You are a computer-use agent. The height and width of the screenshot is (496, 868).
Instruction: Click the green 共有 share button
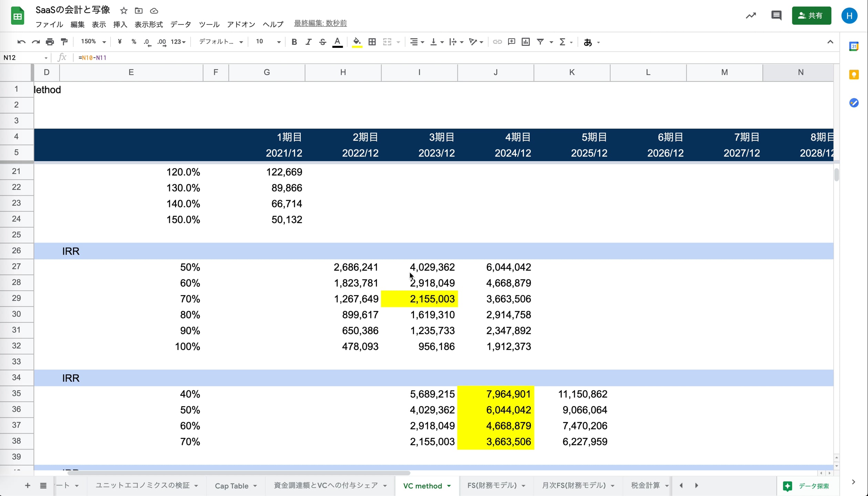811,15
